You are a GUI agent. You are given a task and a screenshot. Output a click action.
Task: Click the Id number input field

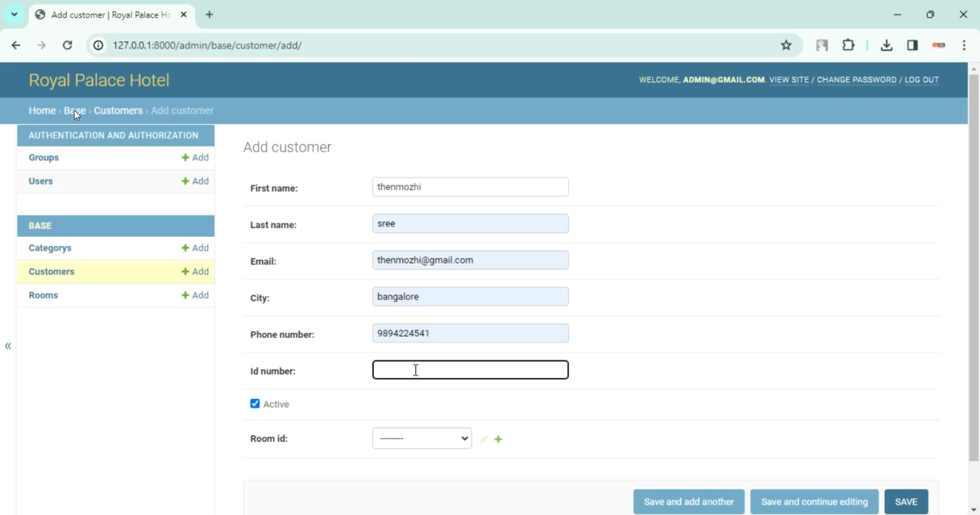[x=470, y=370]
